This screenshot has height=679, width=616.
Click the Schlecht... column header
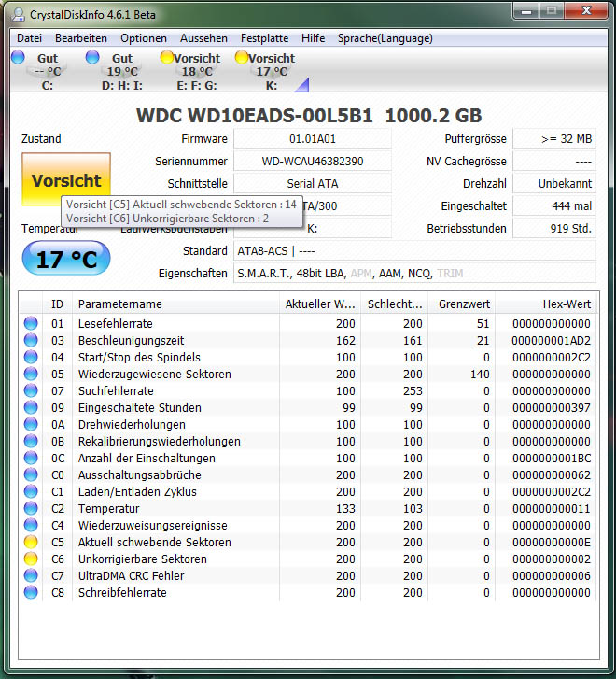click(x=395, y=304)
